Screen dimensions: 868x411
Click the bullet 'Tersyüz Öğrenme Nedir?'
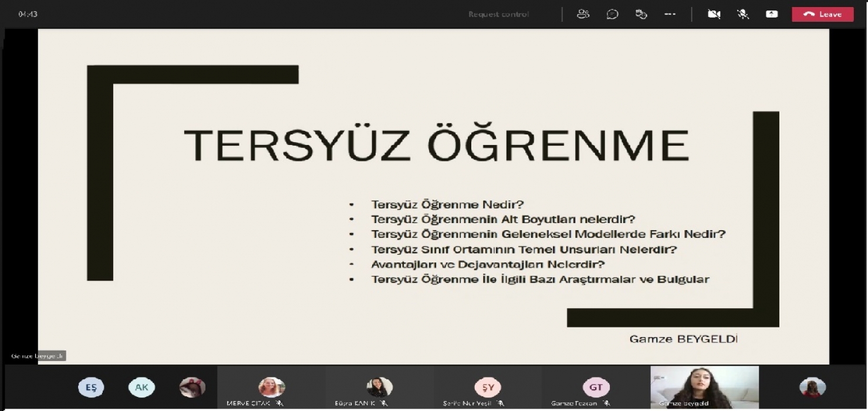point(447,204)
